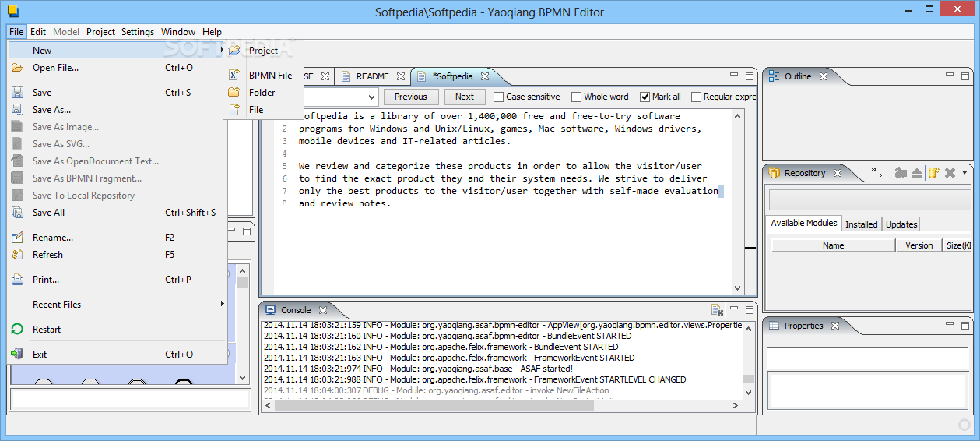This screenshot has width=980, height=441.
Task: Open the Project menu
Action: (100, 32)
